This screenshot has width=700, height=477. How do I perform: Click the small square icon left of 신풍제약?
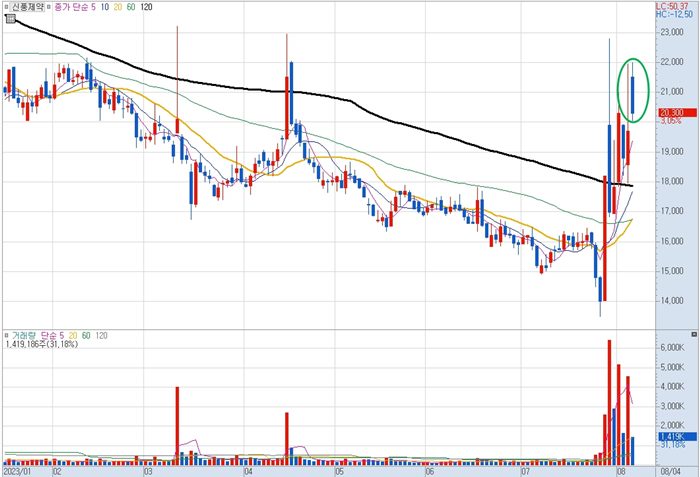(6, 7)
